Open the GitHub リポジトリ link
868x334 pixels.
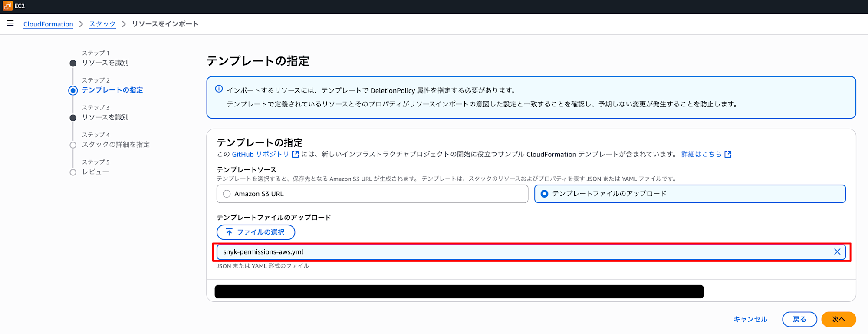pyautogui.click(x=260, y=155)
